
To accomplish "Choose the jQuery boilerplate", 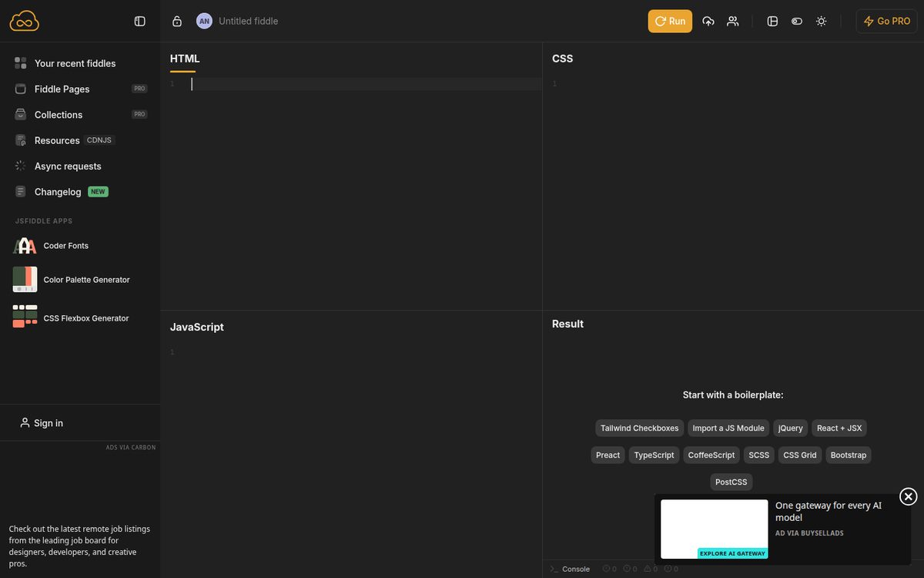I will [x=791, y=428].
